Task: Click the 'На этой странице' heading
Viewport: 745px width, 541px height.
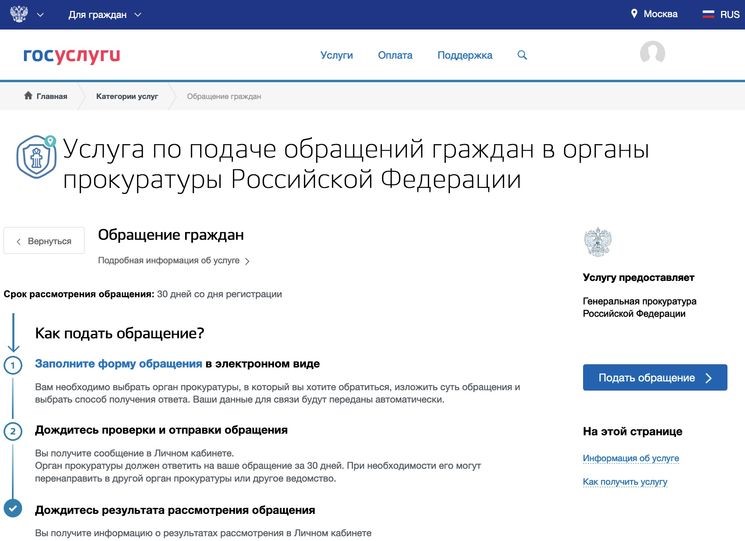Action: (632, 431)
